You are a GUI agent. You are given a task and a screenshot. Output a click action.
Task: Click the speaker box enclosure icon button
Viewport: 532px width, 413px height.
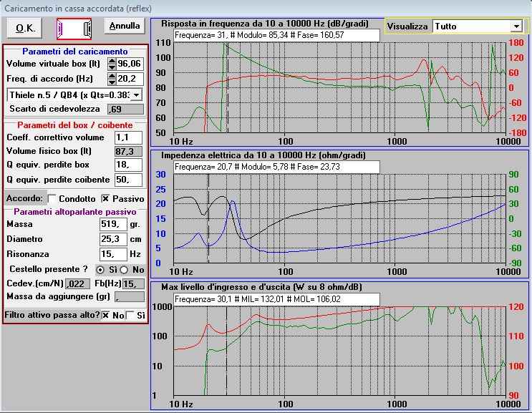pyautogui.click(x=74, y=29)
